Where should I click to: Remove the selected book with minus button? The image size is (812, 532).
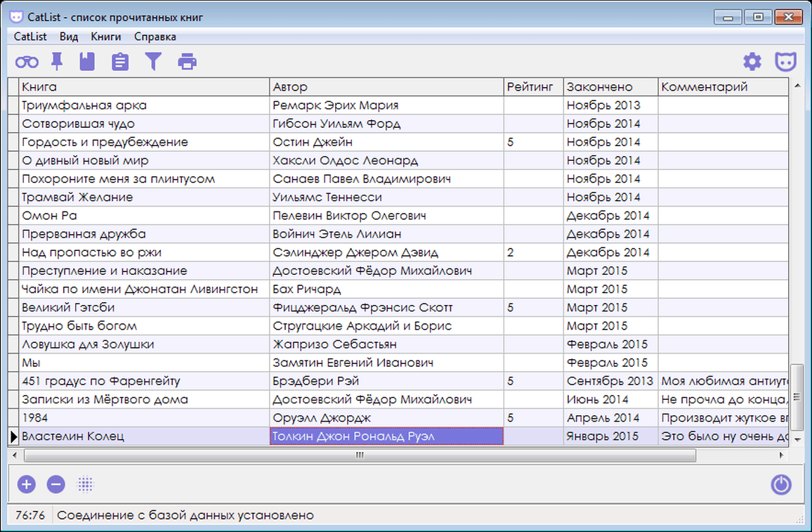56,484
